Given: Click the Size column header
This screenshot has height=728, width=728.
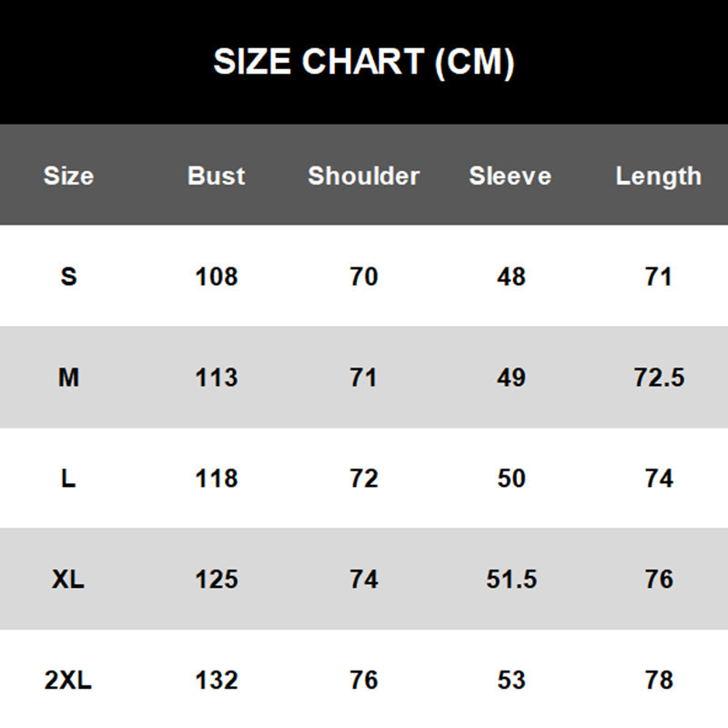Looking at the screenshot, I should point(68,176).
